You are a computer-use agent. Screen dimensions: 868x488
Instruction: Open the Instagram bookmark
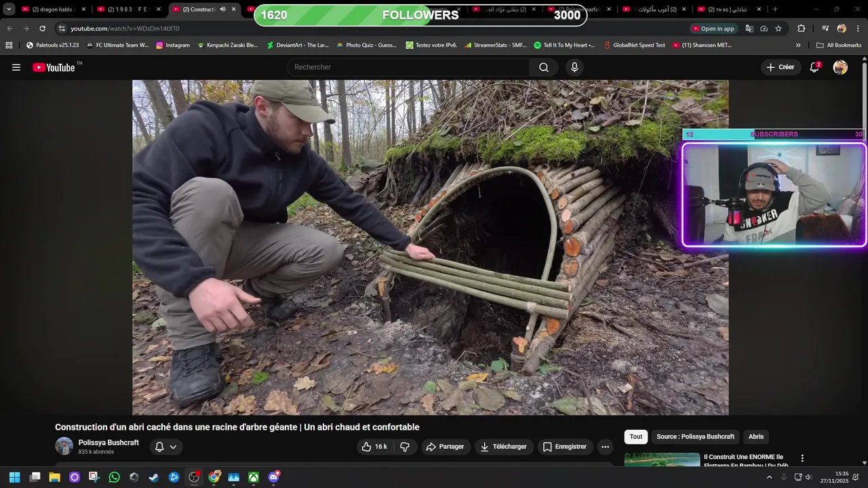(172, 45)
